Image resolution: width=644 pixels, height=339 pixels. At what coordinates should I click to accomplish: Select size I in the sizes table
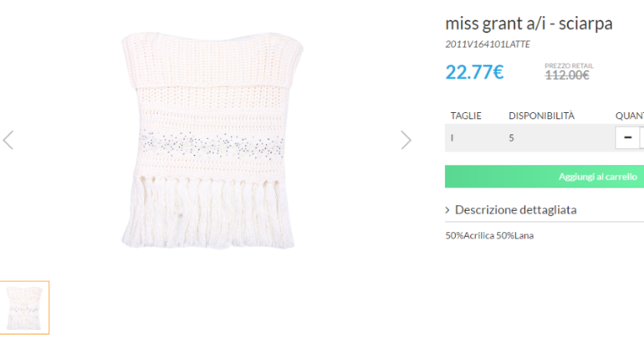coord(452,137)
